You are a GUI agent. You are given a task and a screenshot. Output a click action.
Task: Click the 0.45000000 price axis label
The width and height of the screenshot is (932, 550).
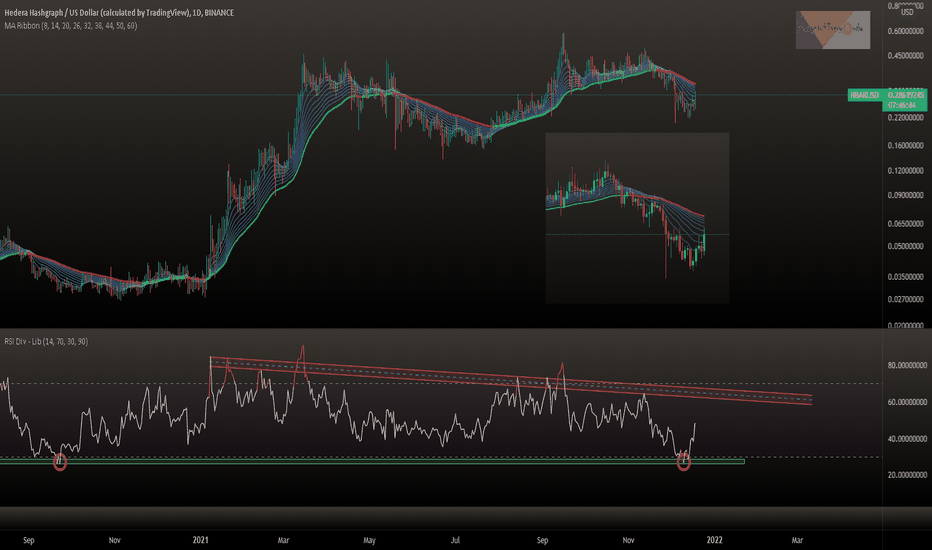906,56
